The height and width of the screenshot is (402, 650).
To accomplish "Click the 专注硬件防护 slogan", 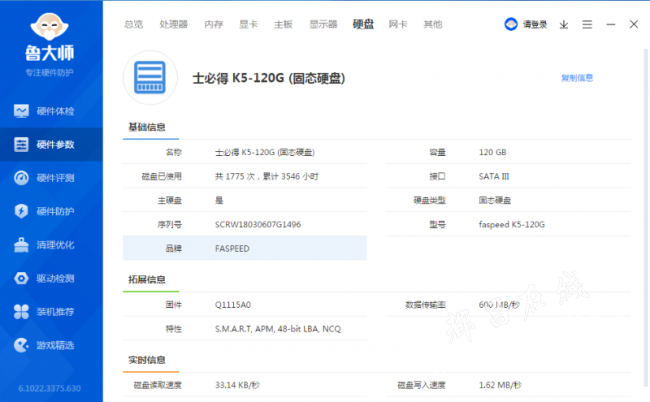I will pos(49,73).
